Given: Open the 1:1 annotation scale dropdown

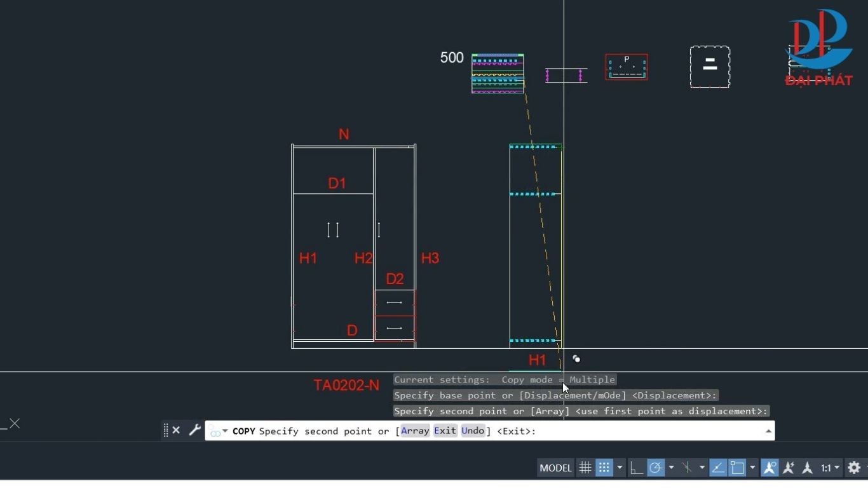Looking at the screenshot, I should [830, 468].
